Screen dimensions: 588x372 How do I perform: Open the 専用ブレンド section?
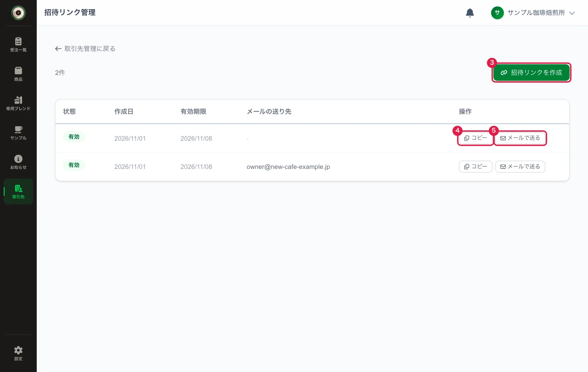18,103
